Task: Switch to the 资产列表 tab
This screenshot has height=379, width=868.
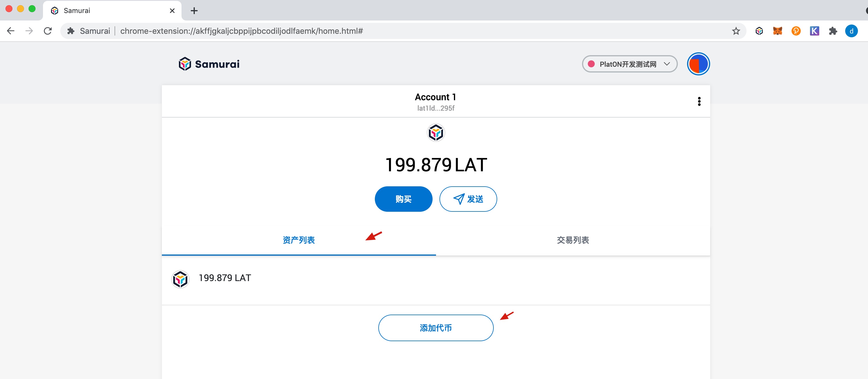Action: click(x=299, y=240)
